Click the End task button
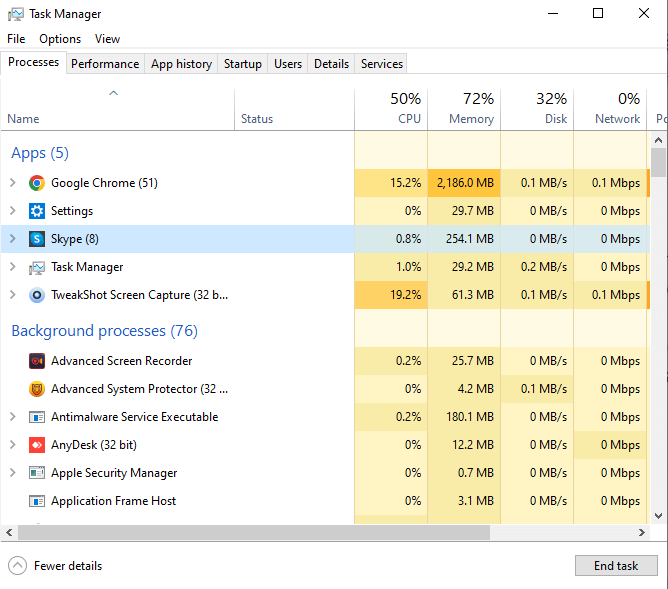This screenshot has height=589, width=668. pyautogui.click(x=616, y=566)
